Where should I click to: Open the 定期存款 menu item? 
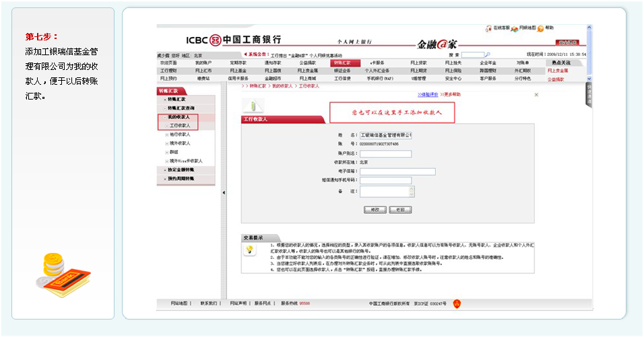(238, 63)
